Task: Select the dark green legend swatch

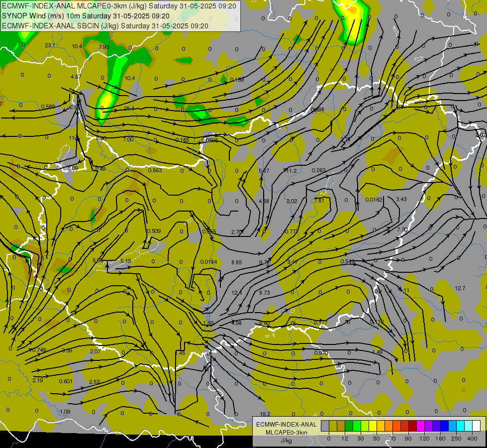Action: click(x=349, y=426)
